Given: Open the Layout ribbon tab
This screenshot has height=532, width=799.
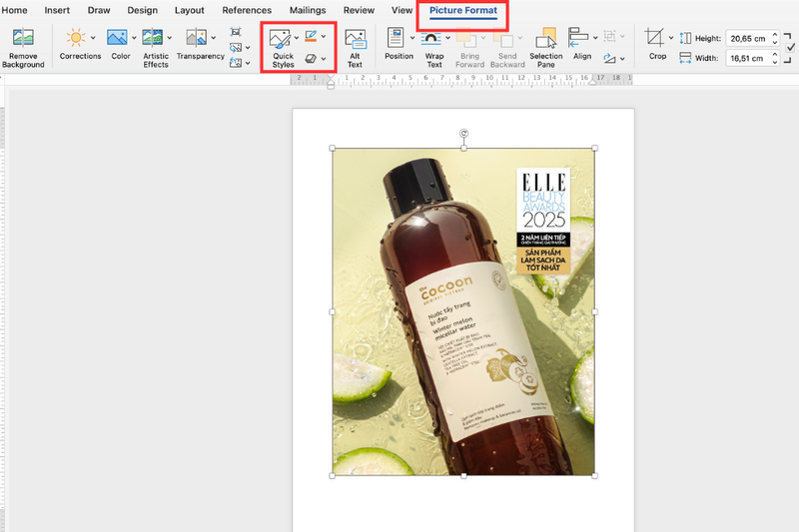Looking at the screenshot, I should pos(189,10).
